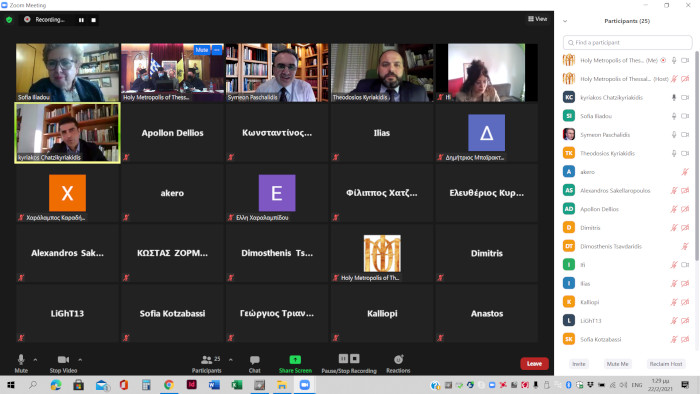700x394 pixels.
Task: Select Kyriakos Chatzikyriakidis active speaker tile
Action: coord(67,133)
